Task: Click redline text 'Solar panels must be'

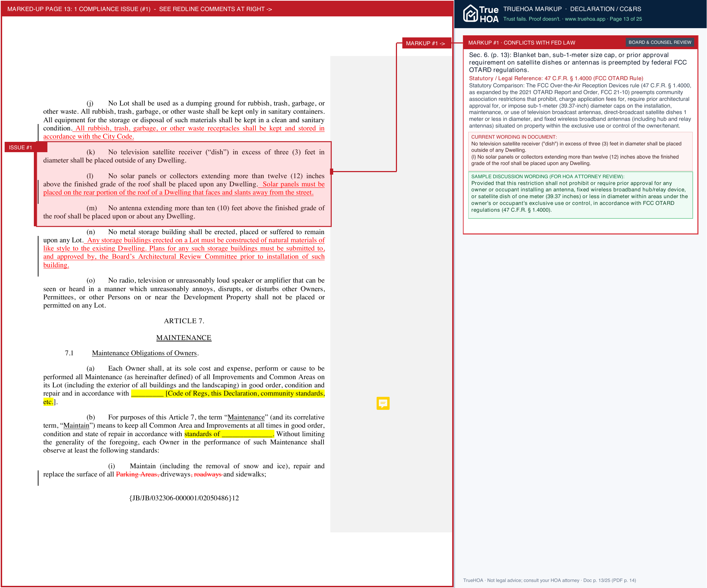Action: (x=294, y=184)
